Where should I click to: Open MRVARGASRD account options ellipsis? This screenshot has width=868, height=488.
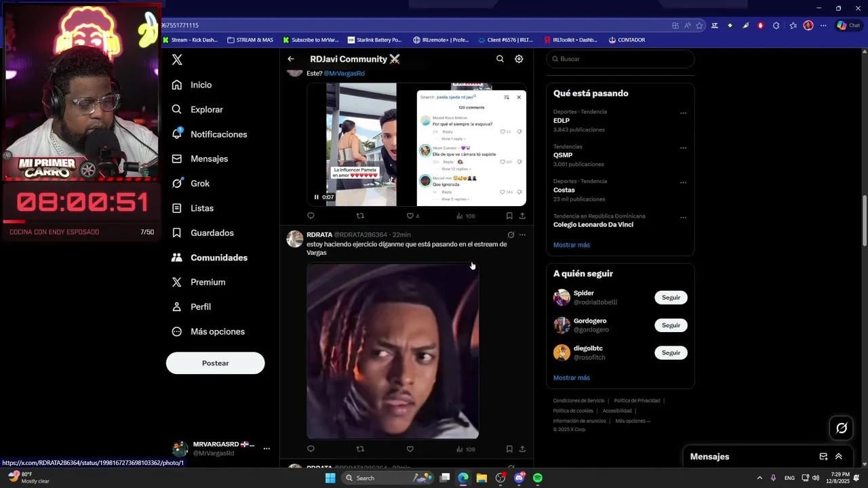click(x=267, y=449)
